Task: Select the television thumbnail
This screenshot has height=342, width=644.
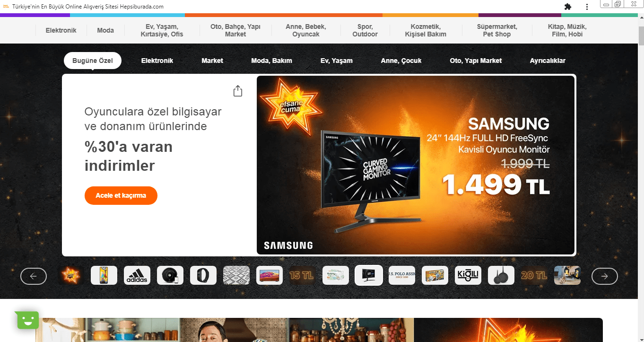Action: [x=270, y=275]
